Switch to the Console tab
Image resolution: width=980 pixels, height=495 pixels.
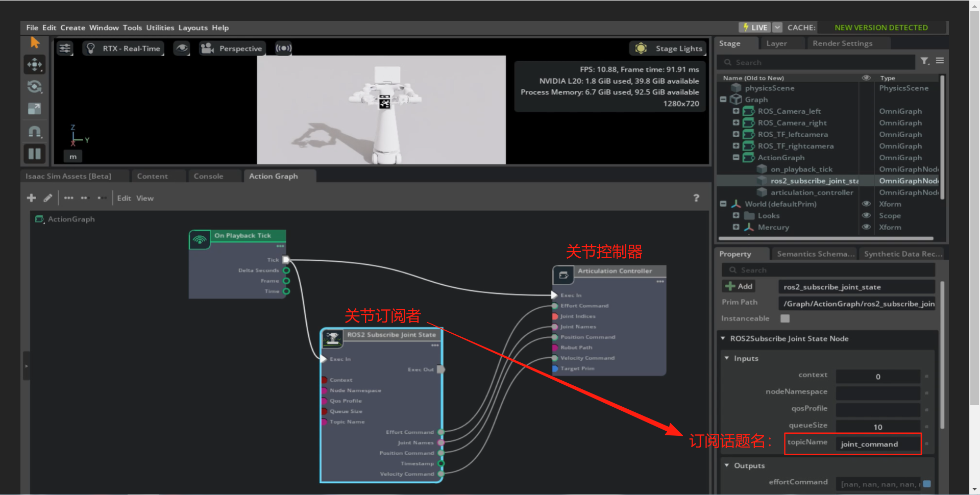click(x=208, y=176)
